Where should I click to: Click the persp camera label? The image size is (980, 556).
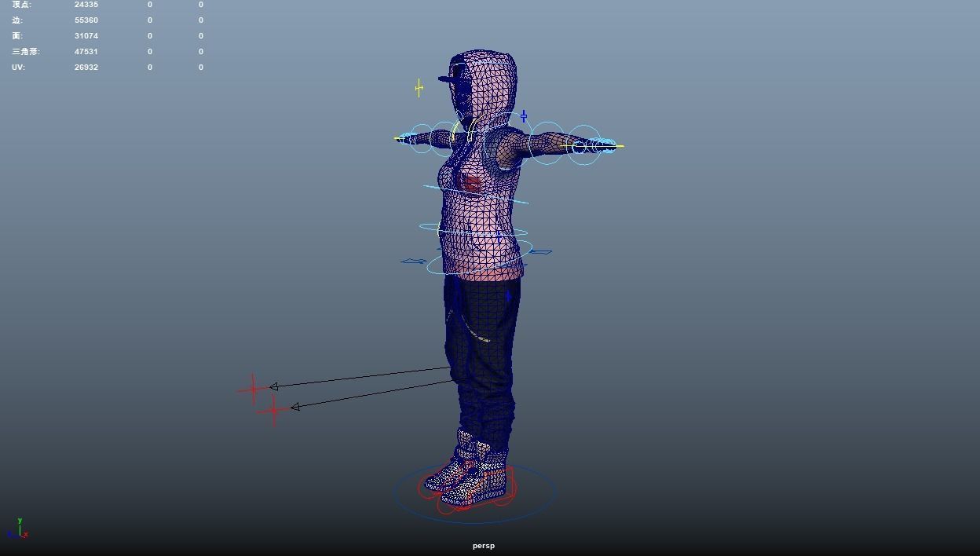click(484, 545)
